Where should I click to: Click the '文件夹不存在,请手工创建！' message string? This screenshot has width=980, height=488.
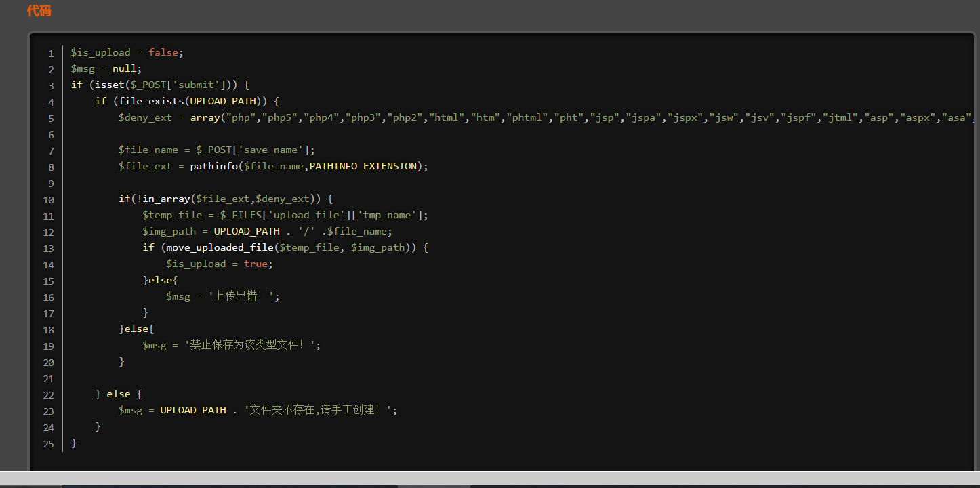(319, 410)
